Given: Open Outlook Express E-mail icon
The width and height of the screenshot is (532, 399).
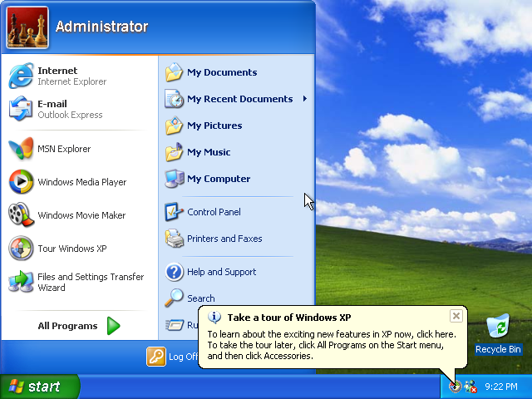Looking at the screenshot, I should tap(21, 109).
